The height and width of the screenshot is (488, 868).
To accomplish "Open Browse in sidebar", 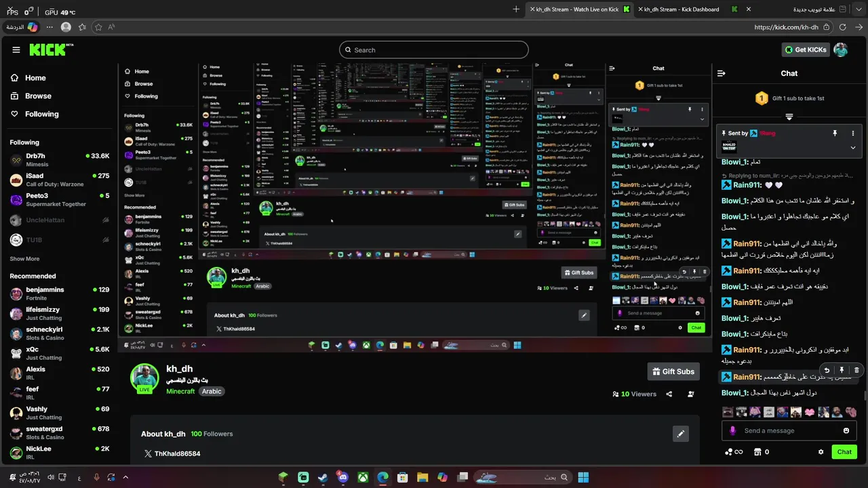I will 31,96.
